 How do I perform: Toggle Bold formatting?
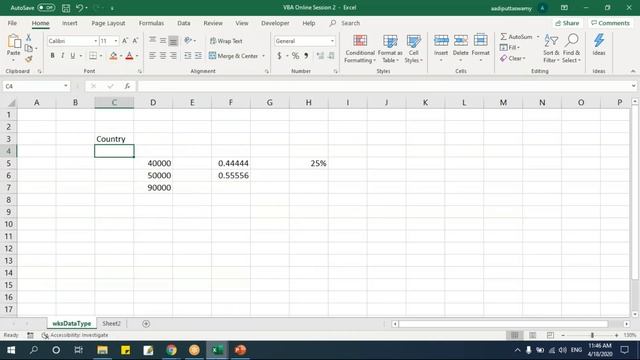(x=52, y=56)
